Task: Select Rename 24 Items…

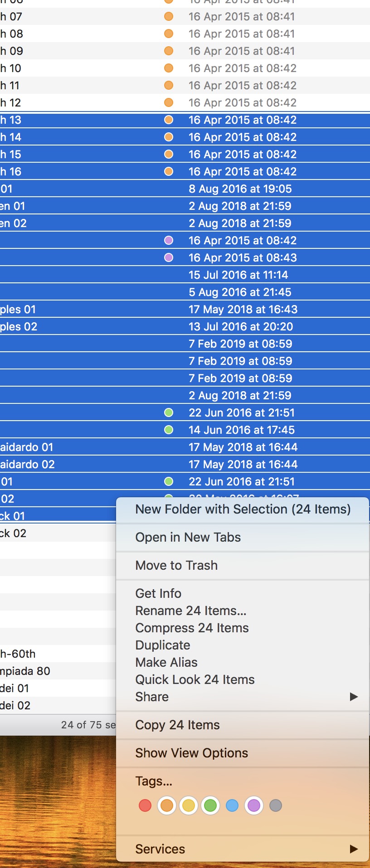Action: point(190,611)
